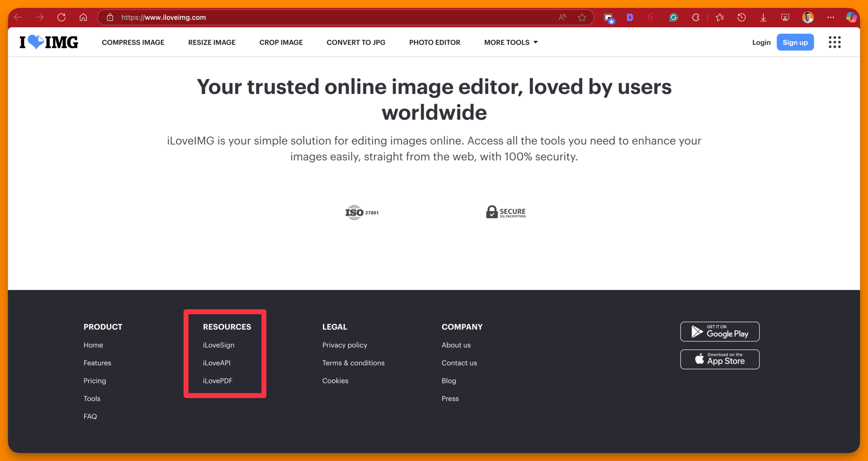Download on the App Store button
868x461 pixels.
(720, 359)
